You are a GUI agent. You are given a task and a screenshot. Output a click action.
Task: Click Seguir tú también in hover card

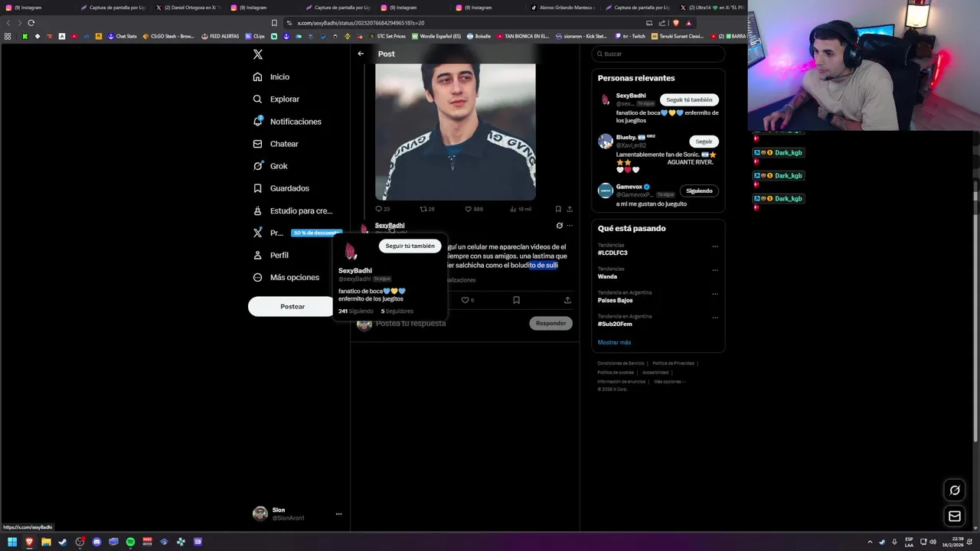tap(410, 246)
